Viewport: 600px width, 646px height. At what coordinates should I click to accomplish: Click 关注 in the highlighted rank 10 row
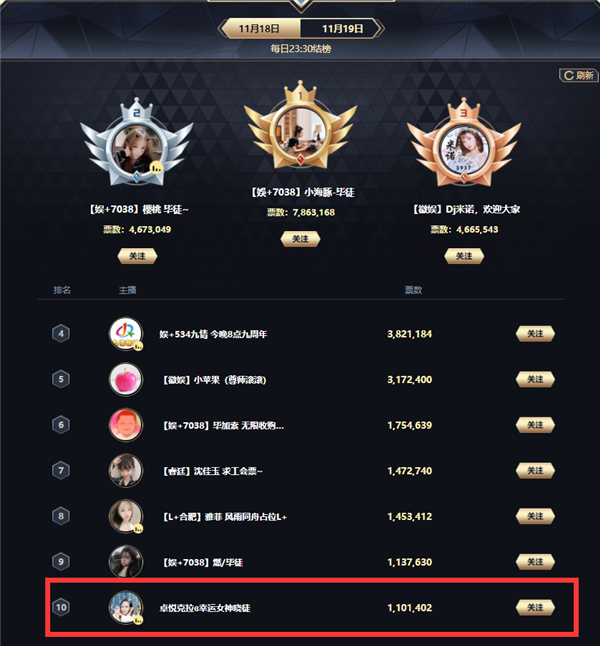535,607
